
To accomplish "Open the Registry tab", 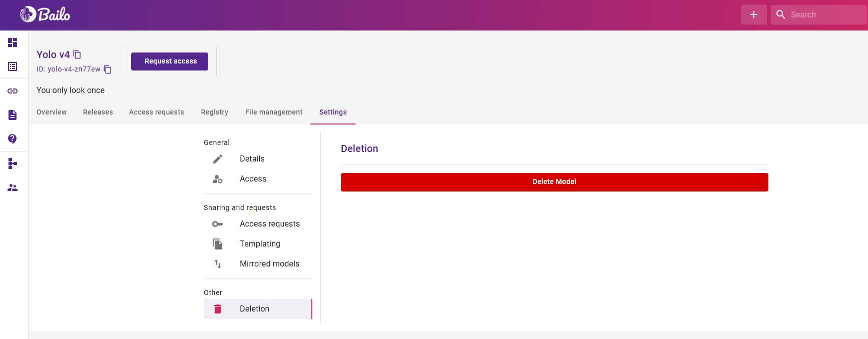I will click(215, 112).
